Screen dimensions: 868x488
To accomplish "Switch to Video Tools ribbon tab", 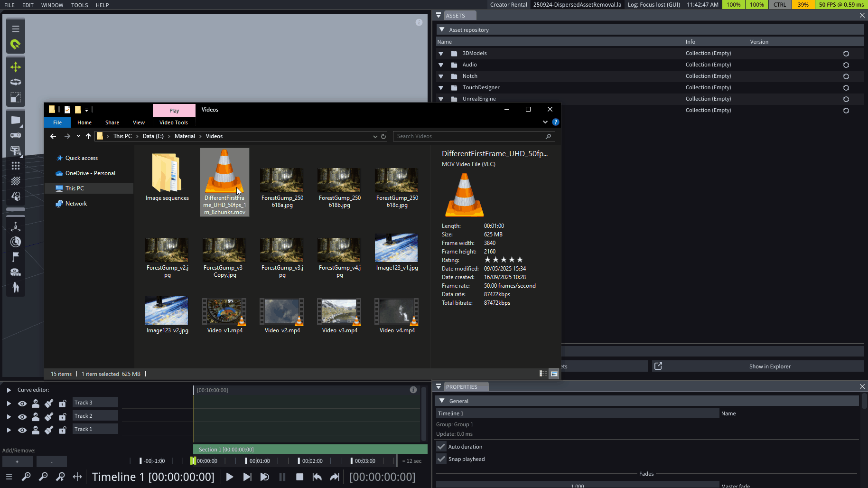I will click(x=173, y=122).
